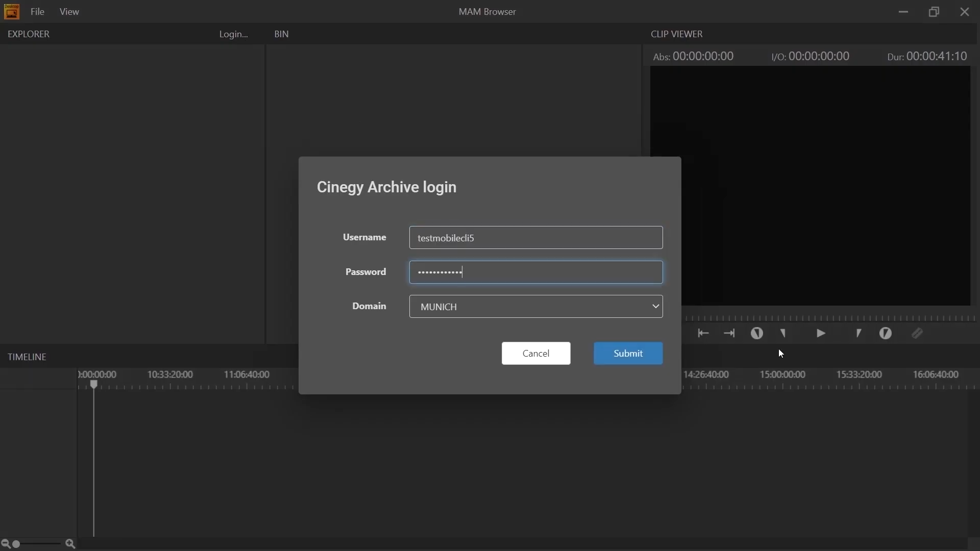Close the MAM Browser window
Screen dimensions: 980x551
pyautogui.click(x=965, y=12)
